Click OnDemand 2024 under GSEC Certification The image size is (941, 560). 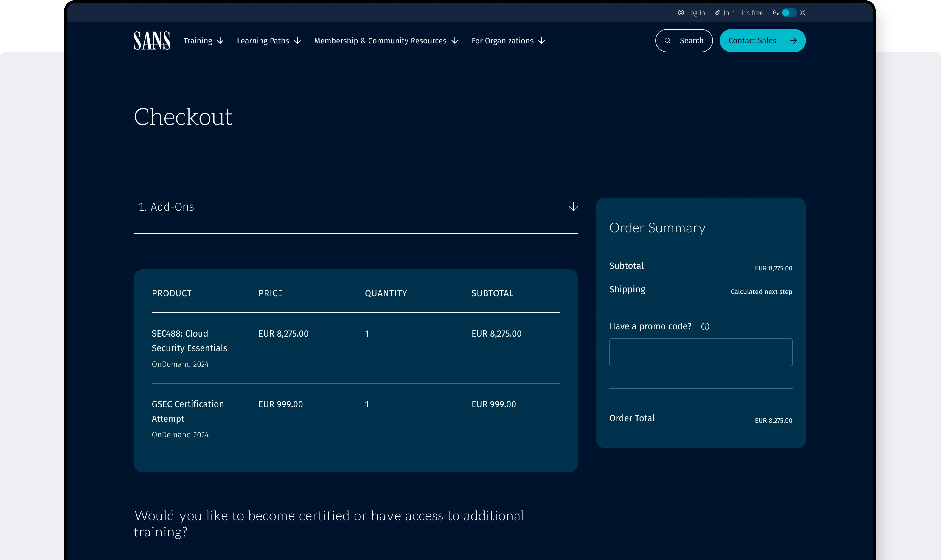(180, 435)
